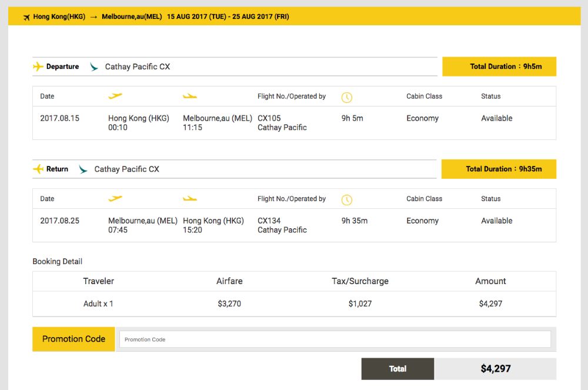
Task: Click the yellow Promotion Code button
Action: [x=73, y=339]
